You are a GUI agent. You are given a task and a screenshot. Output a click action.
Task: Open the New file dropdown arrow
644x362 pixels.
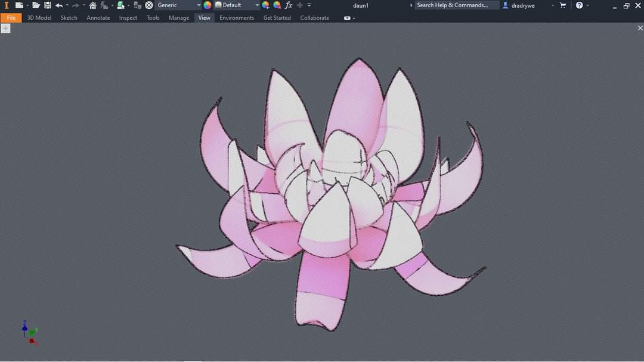tap(27, 5)
